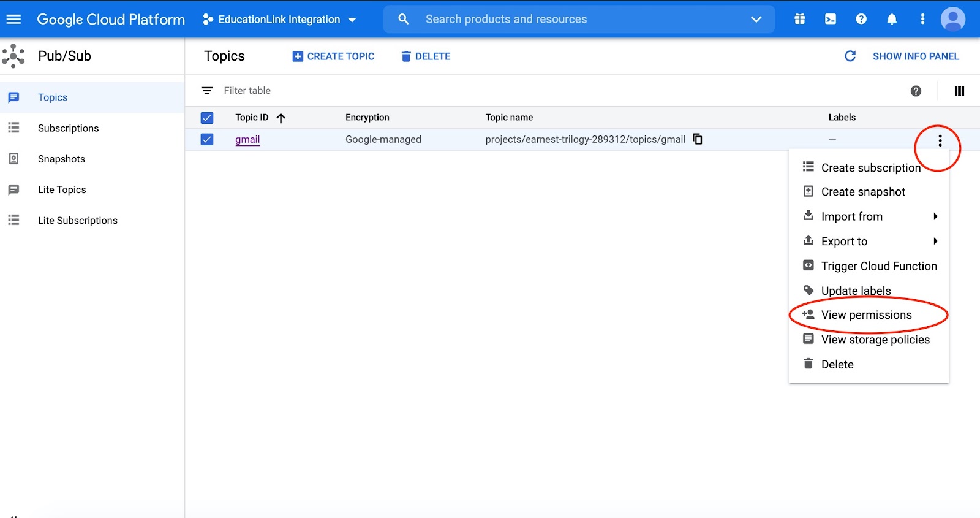Click the Pub/Sub product logo icon

coord(13,56)
